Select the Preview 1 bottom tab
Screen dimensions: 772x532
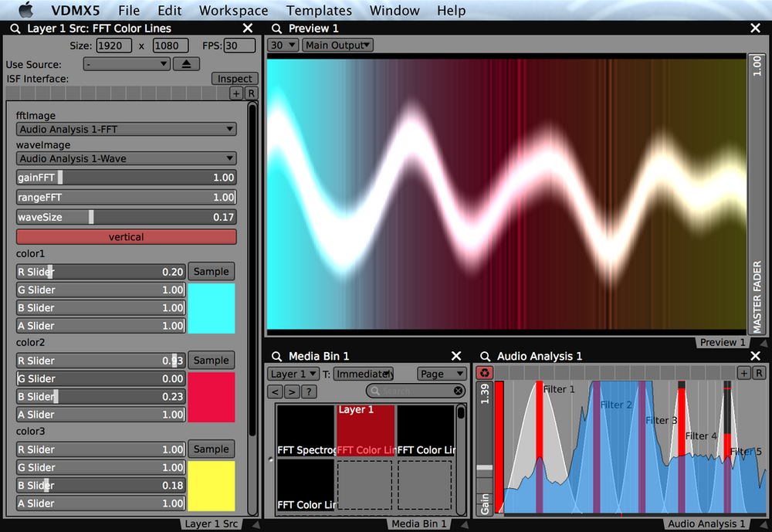[723, 342]
